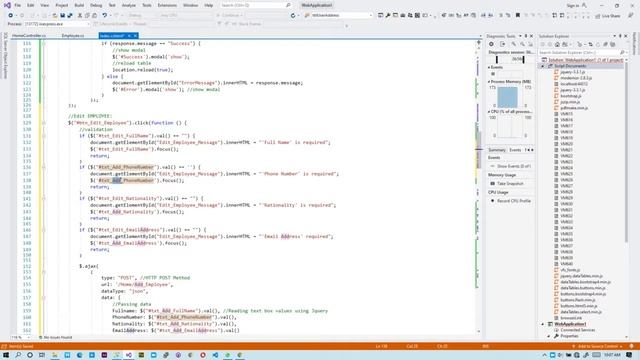Image resolution: width=640 pixels, height=360 pixels.
Task: Click the taskbar search icon
Action: 18,355
